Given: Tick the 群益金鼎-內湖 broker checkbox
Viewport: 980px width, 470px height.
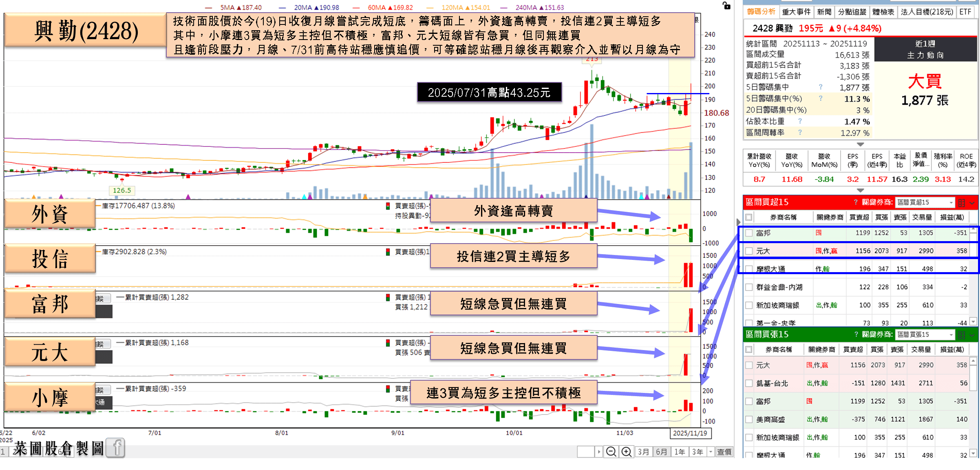Looking at the screenshot, I should point(749,287).
